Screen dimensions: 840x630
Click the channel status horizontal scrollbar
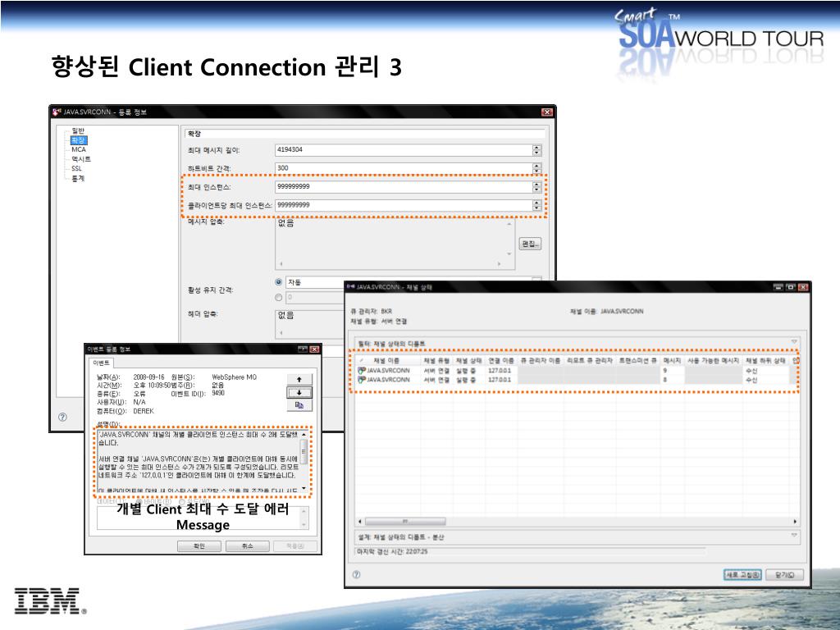coord(577,521)
